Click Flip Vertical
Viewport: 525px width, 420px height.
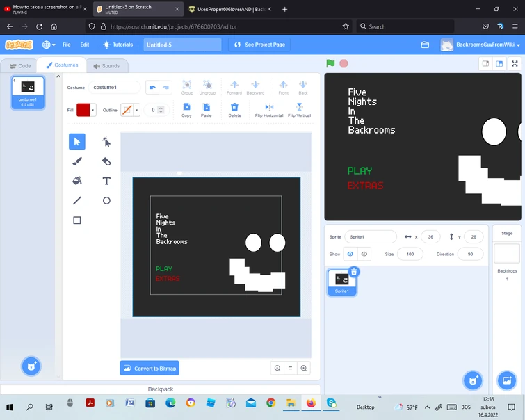[299, 110]
